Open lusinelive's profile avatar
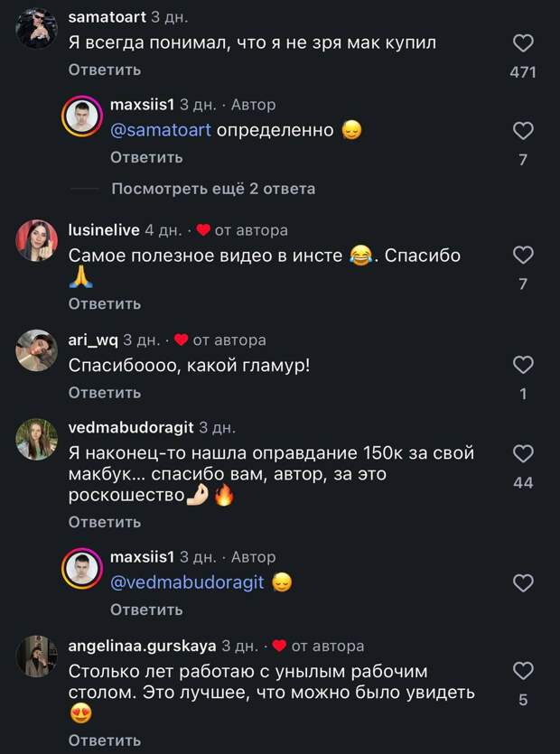This screenshot has width=560, height=754. (37, 240)
